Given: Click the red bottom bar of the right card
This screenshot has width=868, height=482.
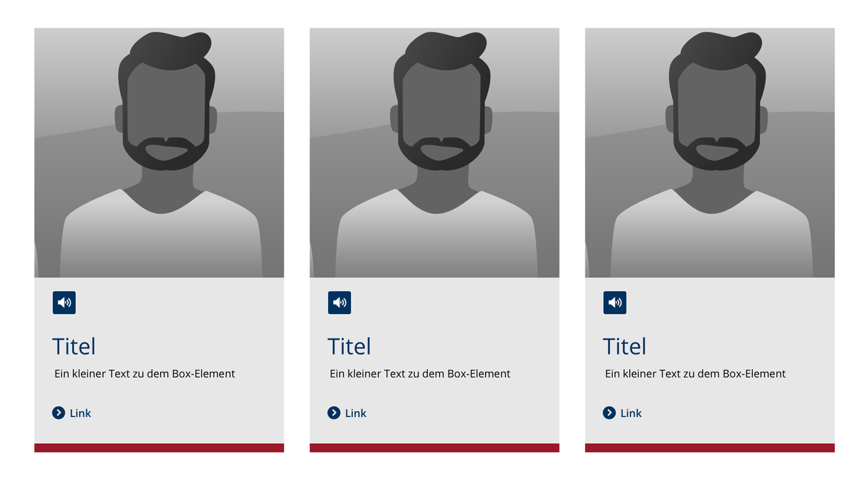Looking at the screenshot, I should click(x=710, y=448).
